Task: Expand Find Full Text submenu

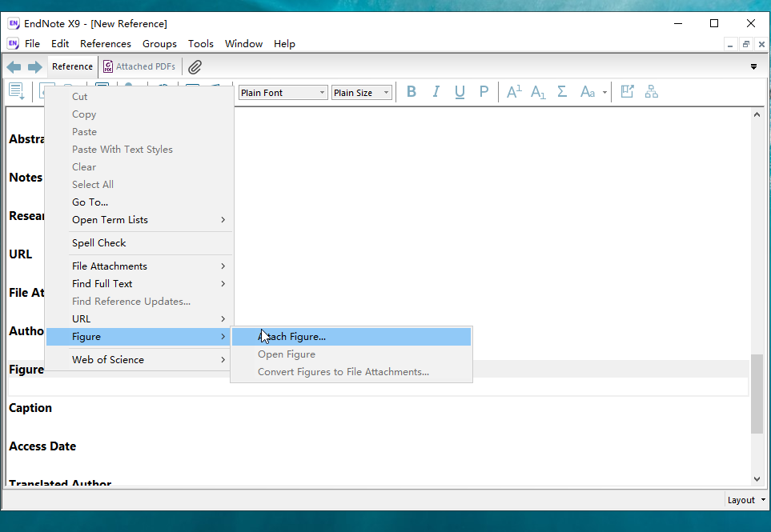Action: [x=223, y=283]
